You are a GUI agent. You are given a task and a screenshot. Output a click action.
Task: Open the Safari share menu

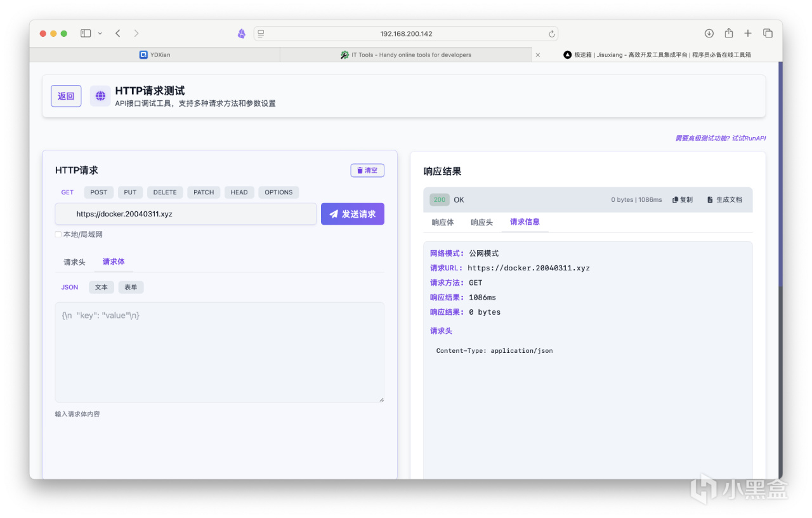(x=729, y=33)
